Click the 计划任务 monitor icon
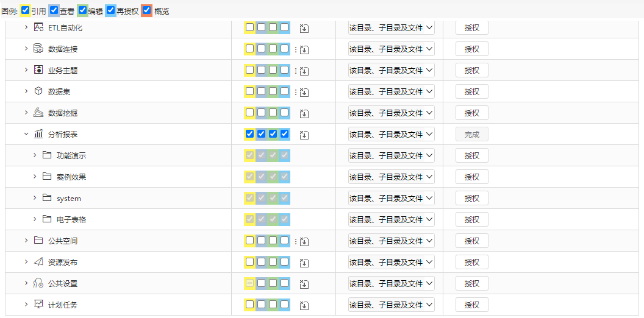Image resolution: width=644 pixels, height=318 pixels. click(x=38, y=305)
